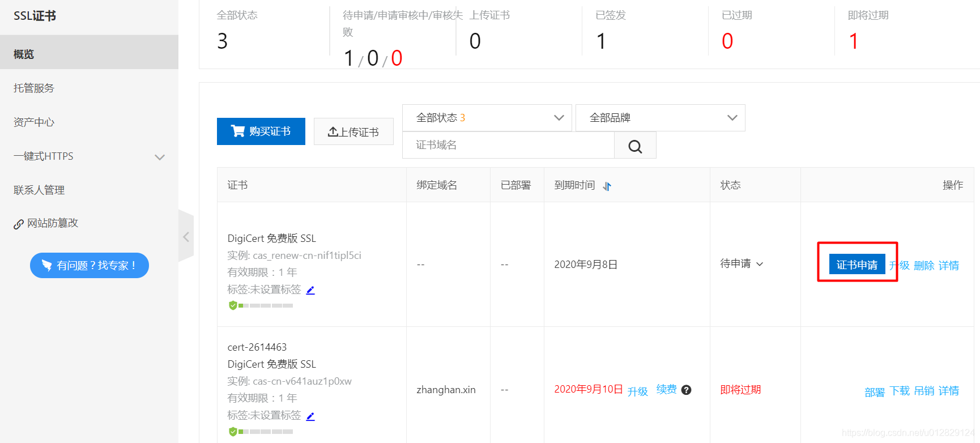Click the 购买证书 button

pos(261,131)
